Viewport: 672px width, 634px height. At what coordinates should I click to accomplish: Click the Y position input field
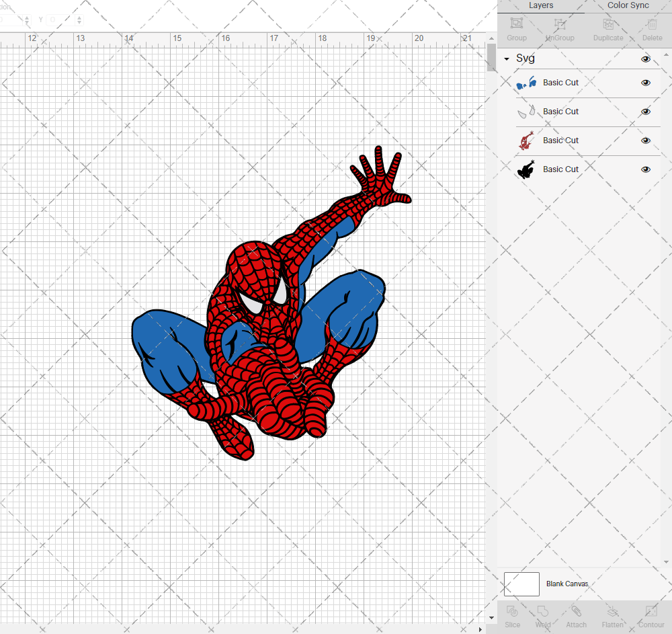[61, 19]
